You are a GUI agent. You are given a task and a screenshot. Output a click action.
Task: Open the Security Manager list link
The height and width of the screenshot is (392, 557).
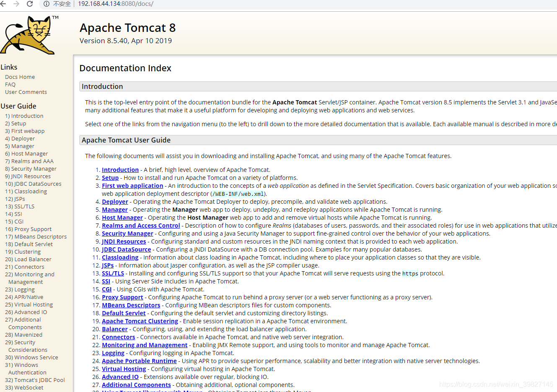pos(127,234)
